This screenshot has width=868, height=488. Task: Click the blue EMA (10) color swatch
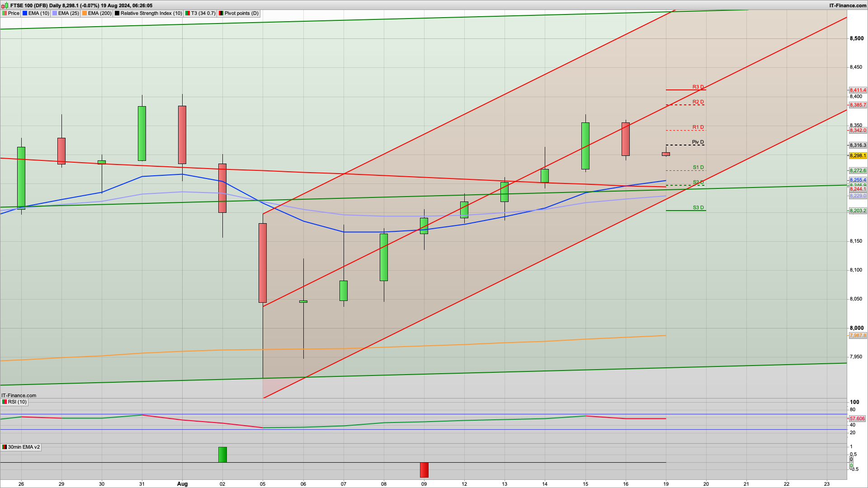(25, 13)
